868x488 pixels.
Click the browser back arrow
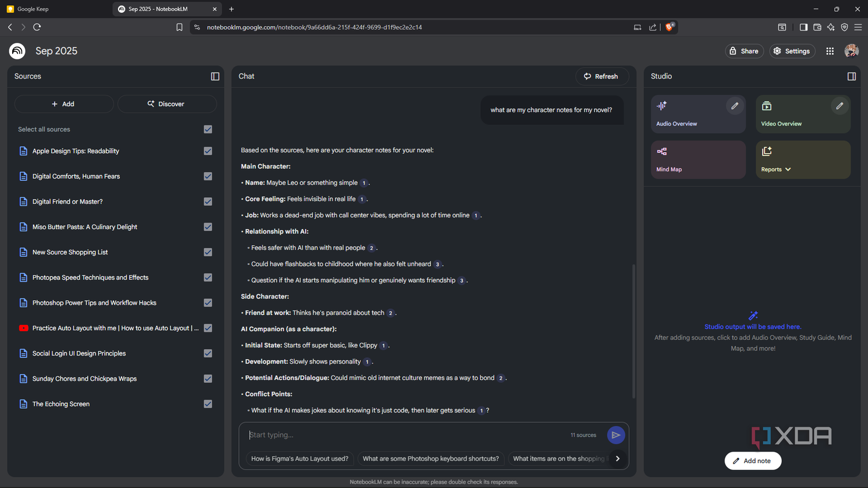(10, 27)
